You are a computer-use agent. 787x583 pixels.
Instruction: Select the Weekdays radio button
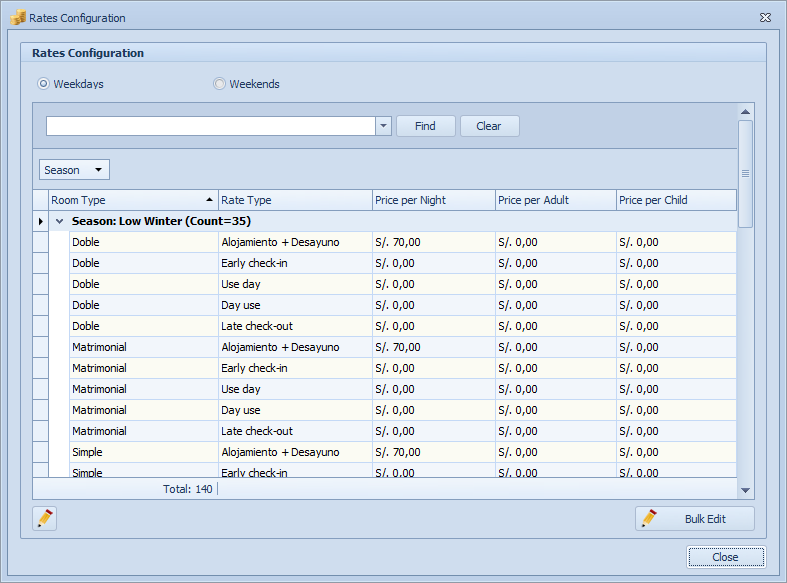pos(43,84)
